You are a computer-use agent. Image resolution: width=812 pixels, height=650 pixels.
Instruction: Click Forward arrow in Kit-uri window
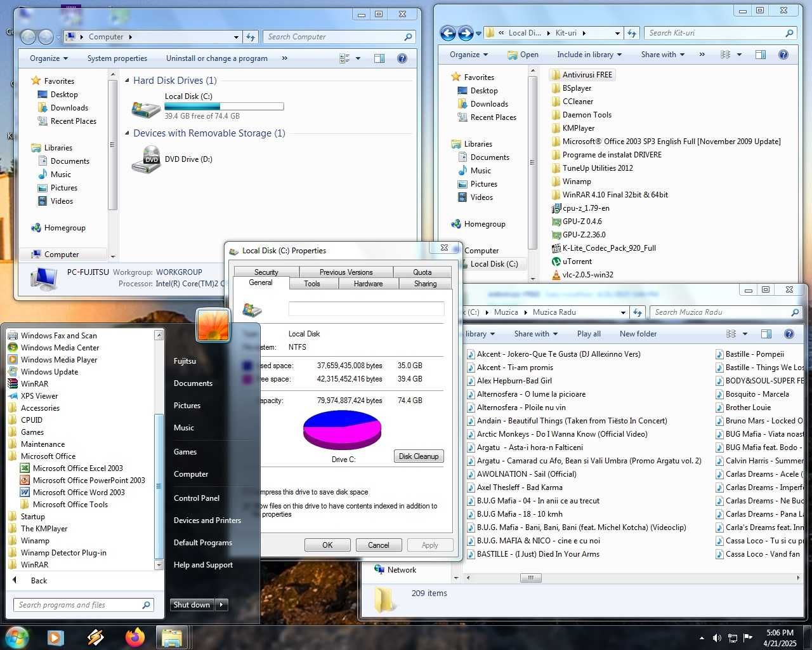click(466, 33)
